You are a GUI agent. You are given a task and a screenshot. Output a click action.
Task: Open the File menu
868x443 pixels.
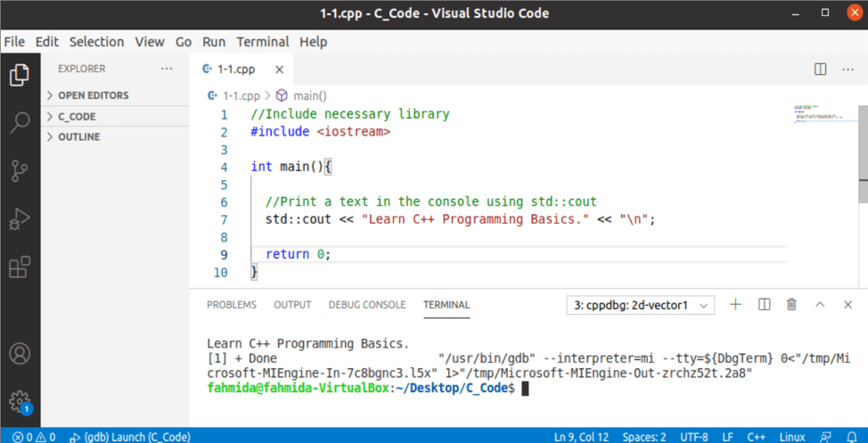(14, 42)
